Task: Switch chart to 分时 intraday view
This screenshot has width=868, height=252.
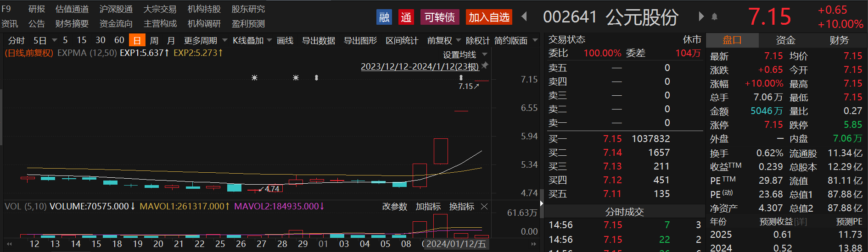Action: [x=17, y=40]
